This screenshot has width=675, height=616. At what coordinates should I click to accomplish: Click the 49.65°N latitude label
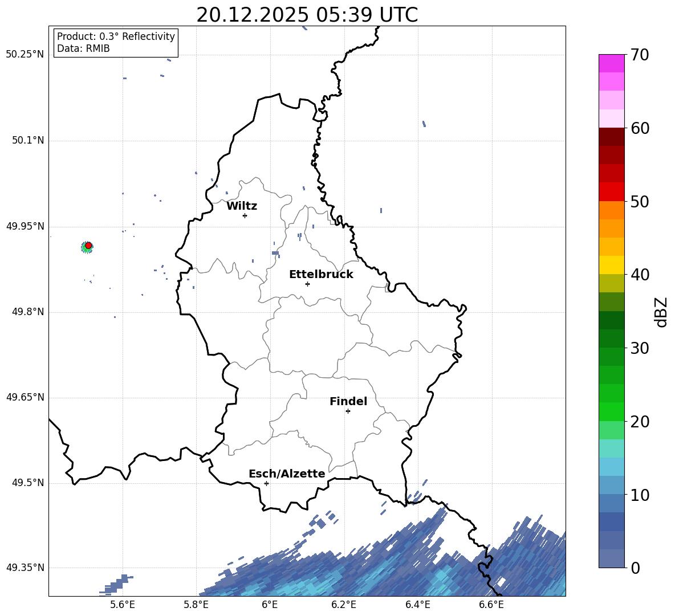25,397
